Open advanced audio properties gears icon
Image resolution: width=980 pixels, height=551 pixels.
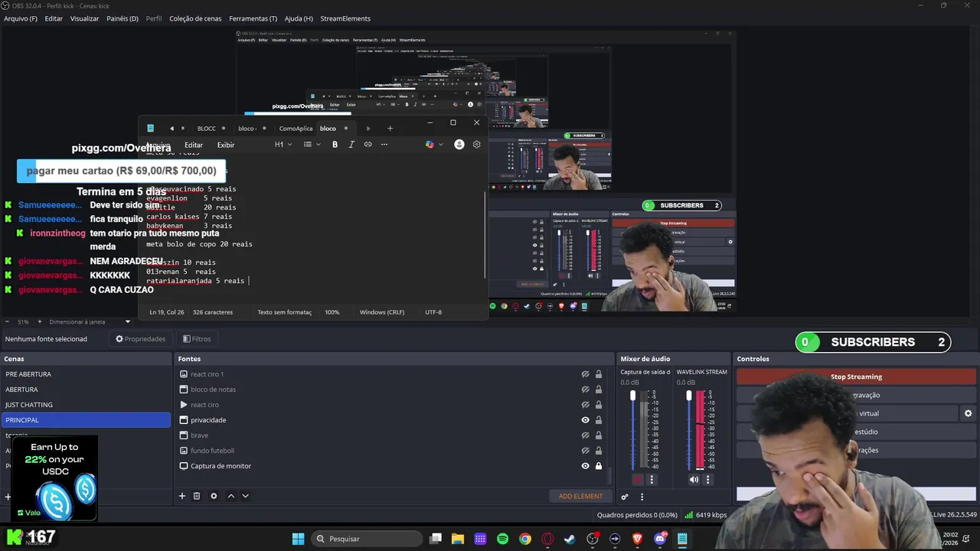click(x=625, y=497)
